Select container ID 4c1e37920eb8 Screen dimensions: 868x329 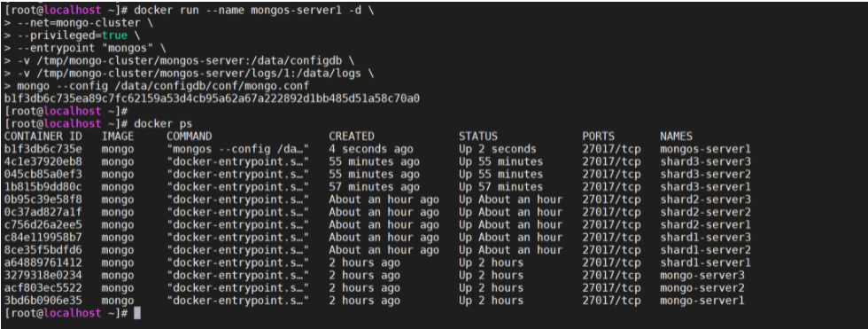coord(43,161)
